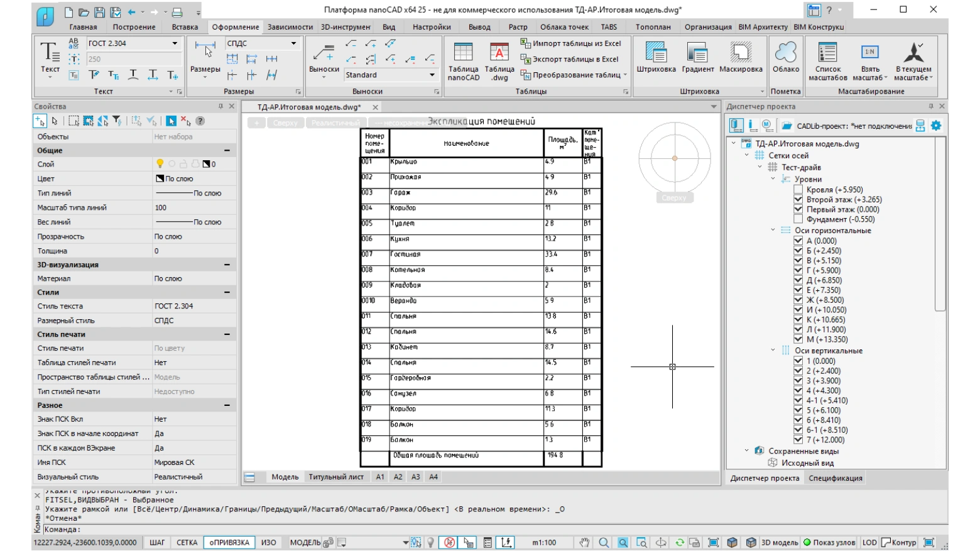This screenshot has width=980, height=551.
Task: Switch to the Вставка ribbon tab
Action: (x=185, y=27)
